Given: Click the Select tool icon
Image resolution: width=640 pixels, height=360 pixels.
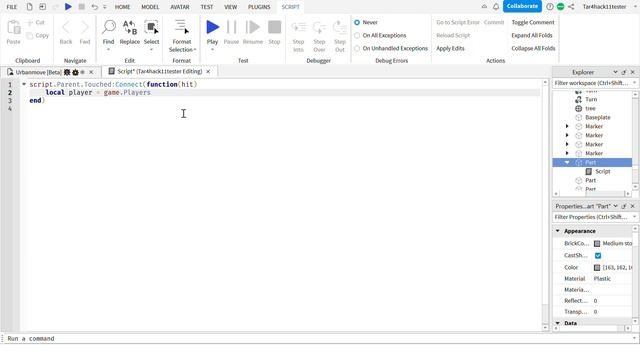Looking at the screenshot, I should (x=151, y=27).
